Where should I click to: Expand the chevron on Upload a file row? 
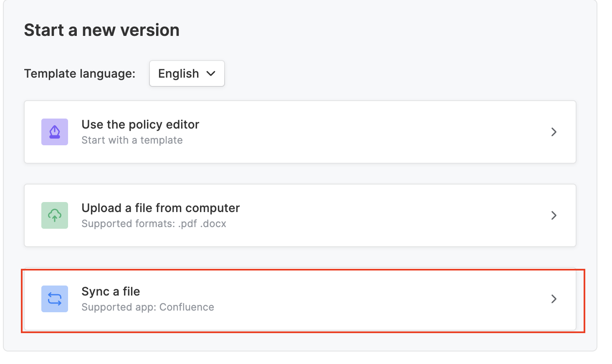pos(554,215)
